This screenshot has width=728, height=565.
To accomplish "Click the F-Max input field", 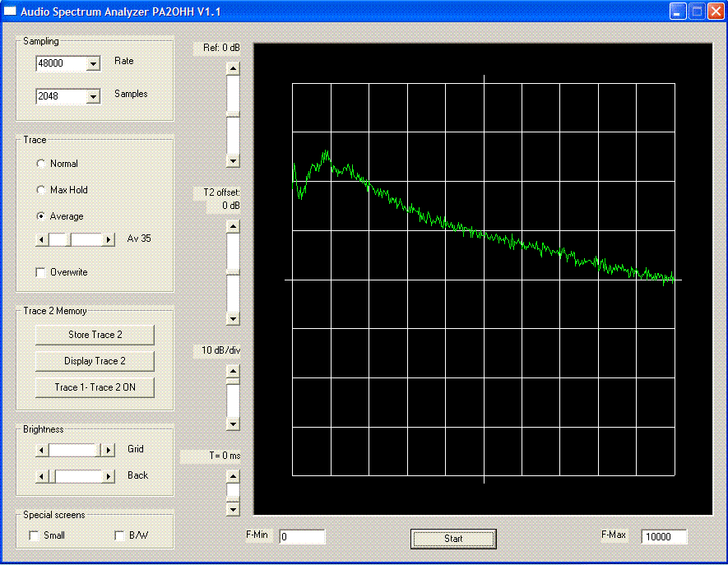I will [x=663, y=537].
